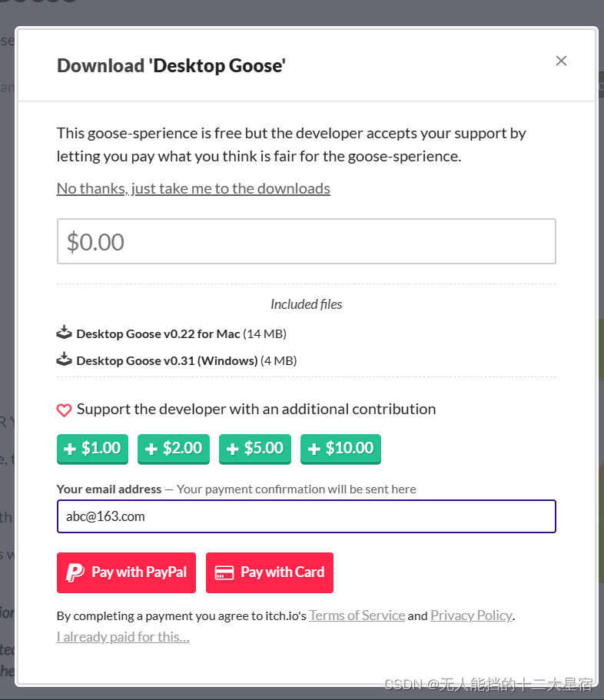Add $5.00 contribution
The width and height of the screenshot is (604, 700).
click(255, 449)
